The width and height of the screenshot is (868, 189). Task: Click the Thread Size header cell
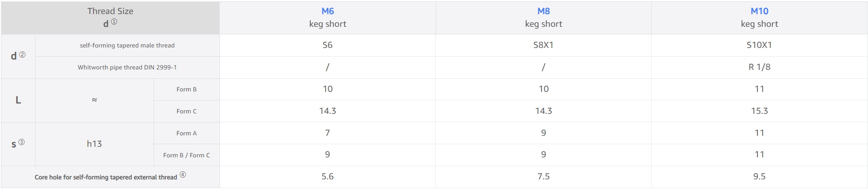[110, 11]
